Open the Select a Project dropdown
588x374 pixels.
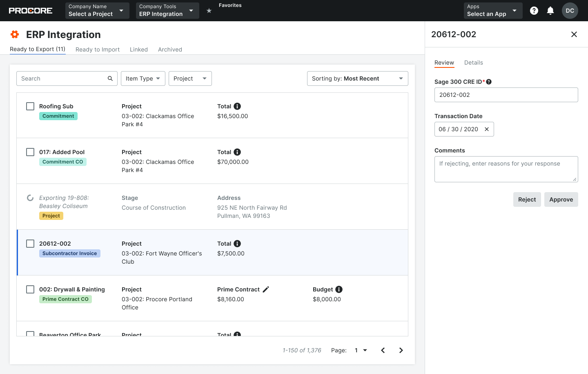coord(97,11)
